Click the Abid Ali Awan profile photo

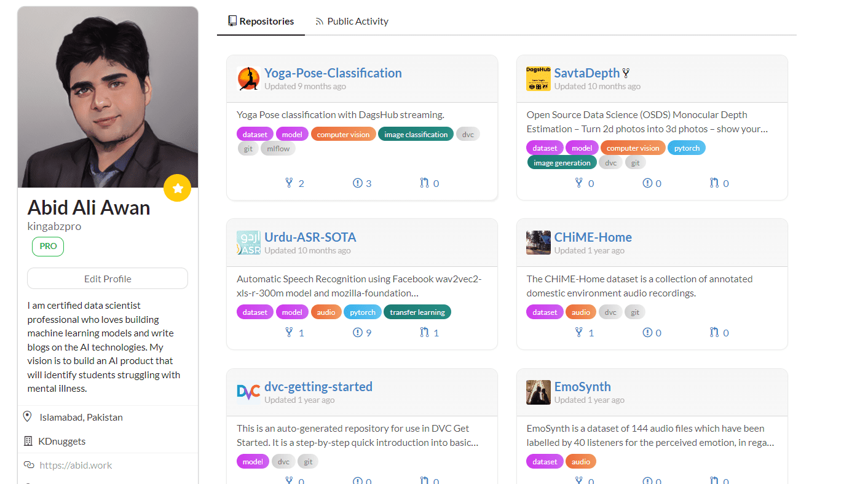click(x=108, y=97)
